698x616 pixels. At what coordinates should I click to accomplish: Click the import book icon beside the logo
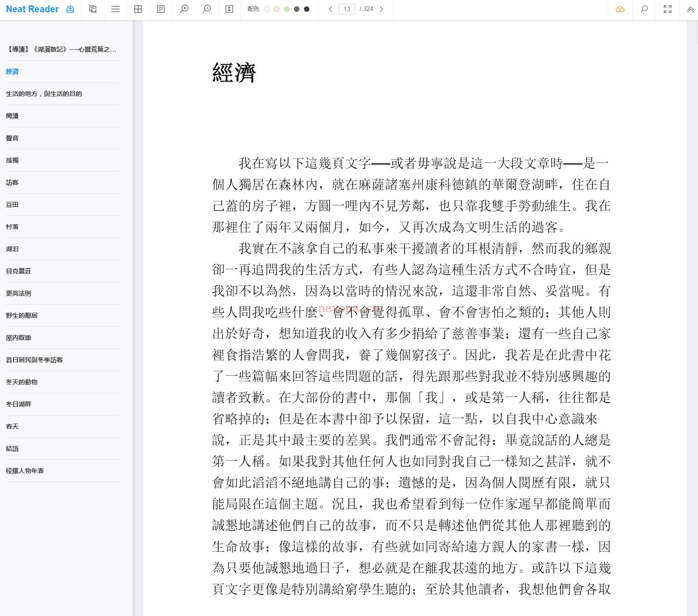tap(70, 9)
